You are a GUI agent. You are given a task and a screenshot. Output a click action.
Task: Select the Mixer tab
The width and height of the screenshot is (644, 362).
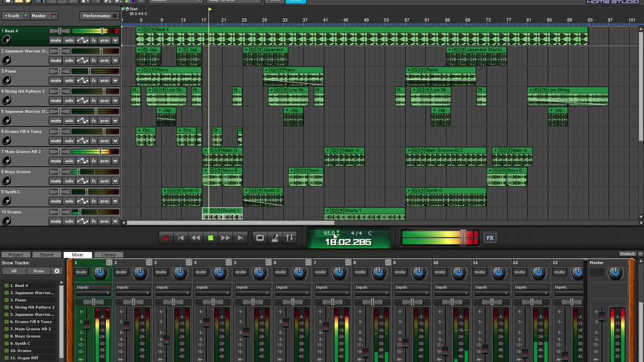[77, 255]
